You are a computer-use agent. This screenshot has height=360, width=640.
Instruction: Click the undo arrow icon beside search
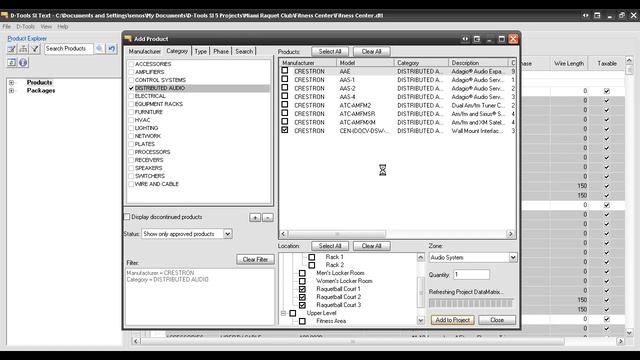tap(111, 49)
